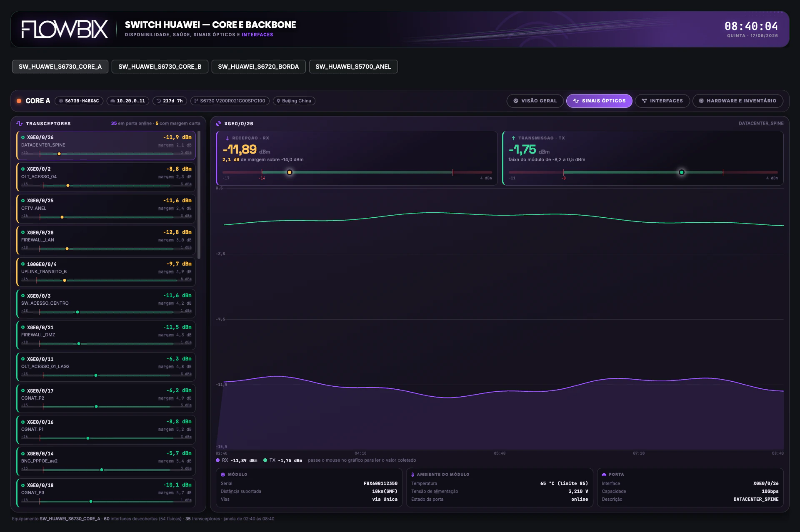Select the XGE0/0/25 CFTV_ANEL transceiver card
Image resolution: width=800 pixels, height=532 pixels.
coord(106,209)
